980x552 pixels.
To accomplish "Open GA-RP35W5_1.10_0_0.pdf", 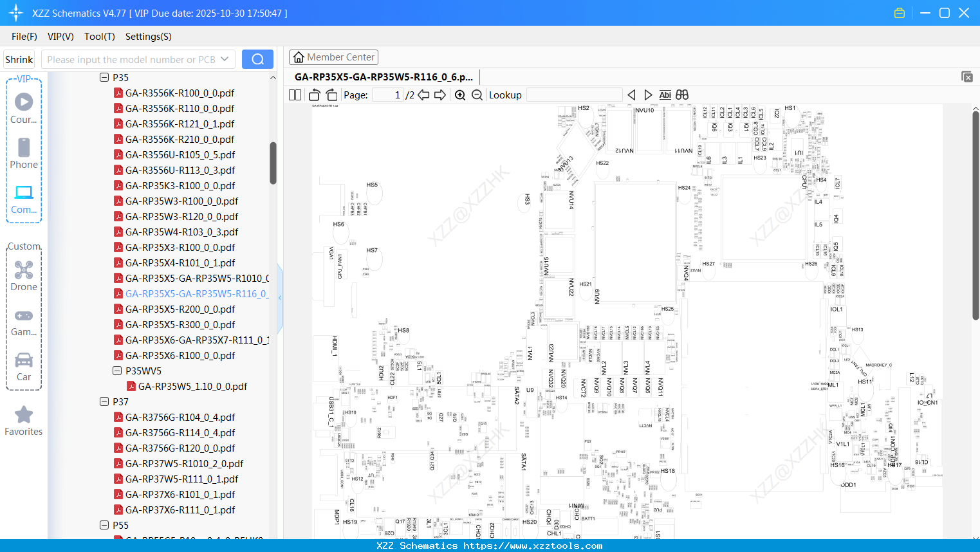I will [x=192, y=386].
